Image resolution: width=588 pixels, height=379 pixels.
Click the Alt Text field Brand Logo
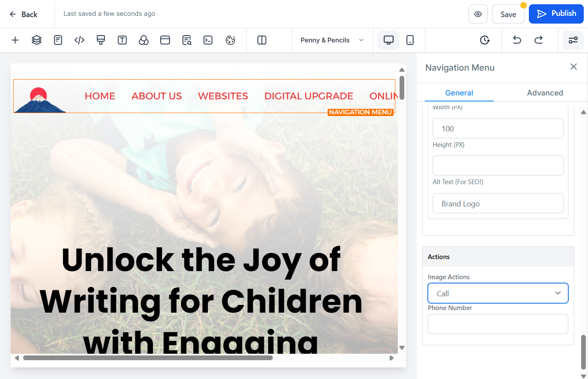tap(498, 203)
